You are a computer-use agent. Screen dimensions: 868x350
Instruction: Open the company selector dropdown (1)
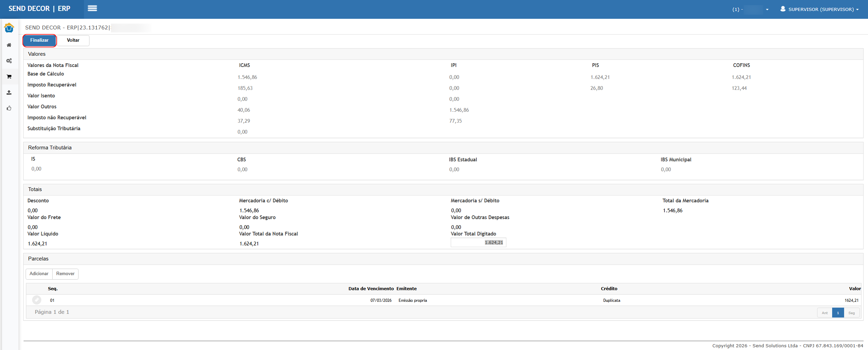tap(750, 10)
